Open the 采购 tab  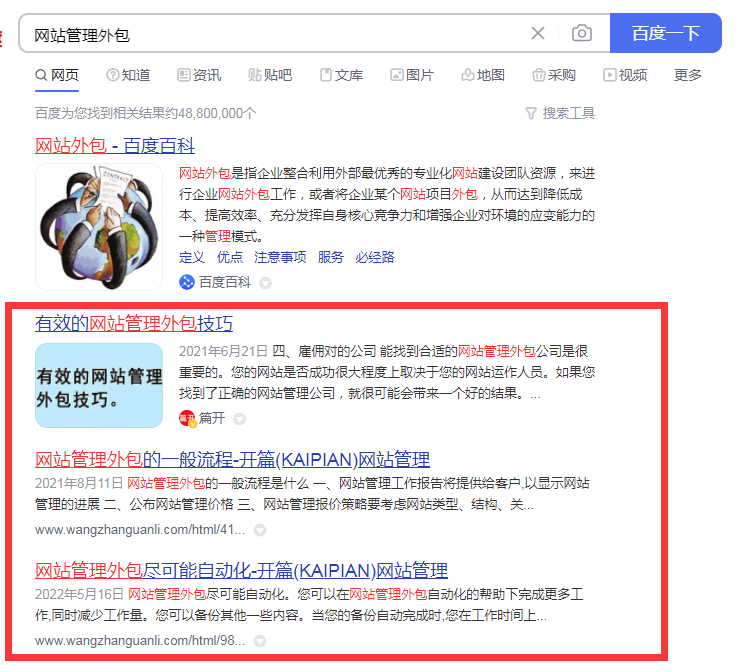(x=554, y=75)
